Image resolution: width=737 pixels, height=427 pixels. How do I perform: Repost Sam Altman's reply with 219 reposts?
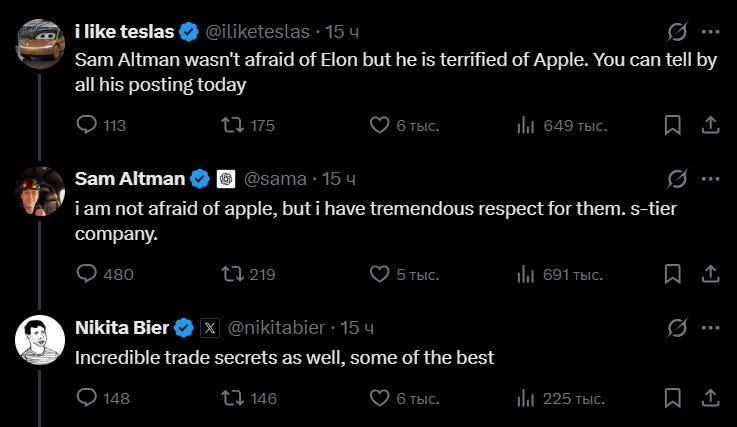pyautogui.click(x=248, y=274)
